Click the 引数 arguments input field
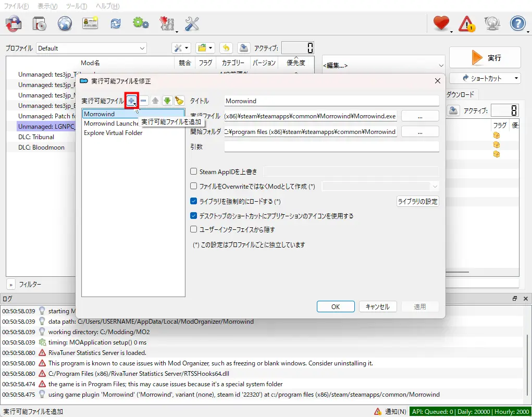This screenshot has height=417, width=532. (331, 146)
